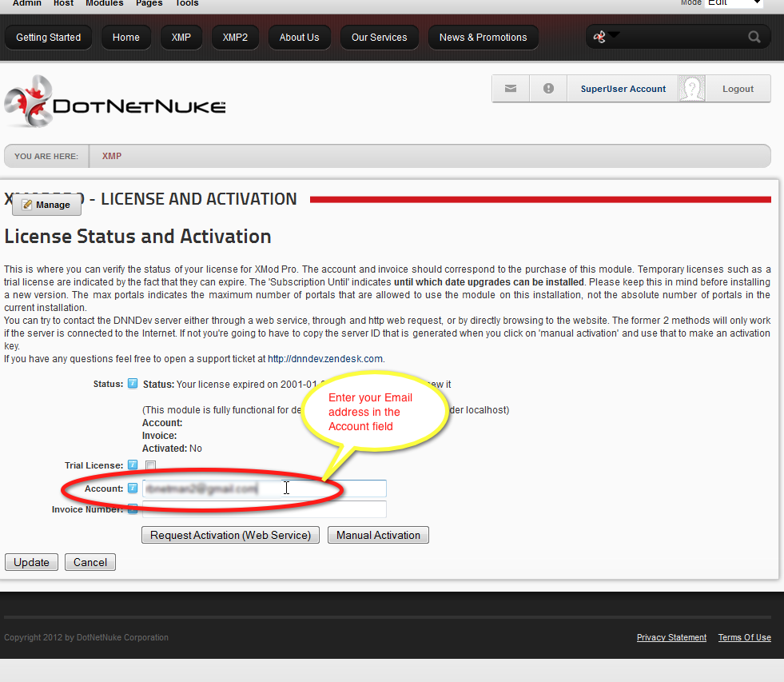The image size is (784, 682).
Task: Open the Privacy Statement link
Action: (x=671, y=637)
